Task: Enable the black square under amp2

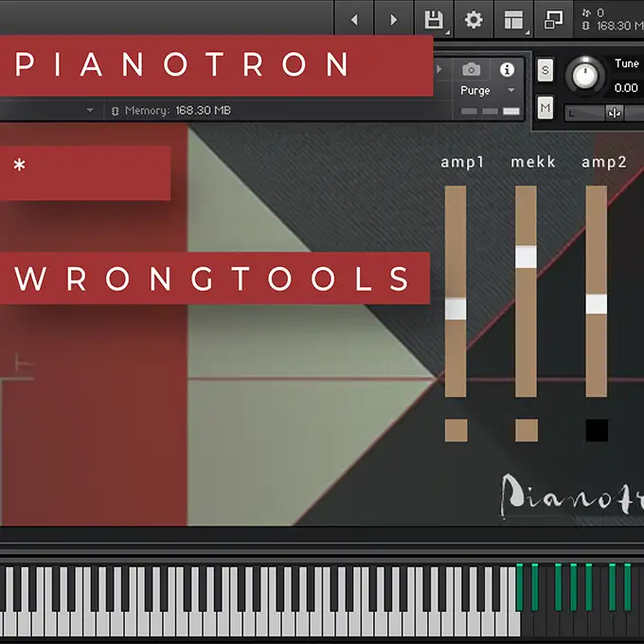Action: [596, 430]
